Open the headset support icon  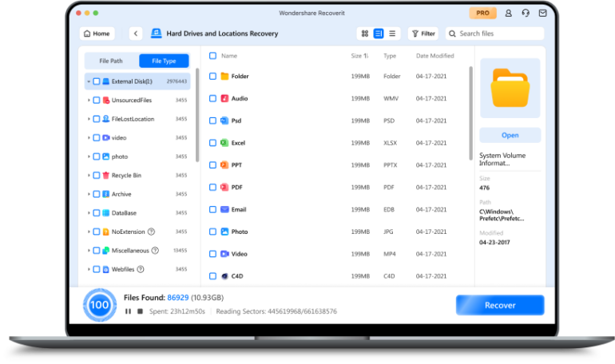526,13
